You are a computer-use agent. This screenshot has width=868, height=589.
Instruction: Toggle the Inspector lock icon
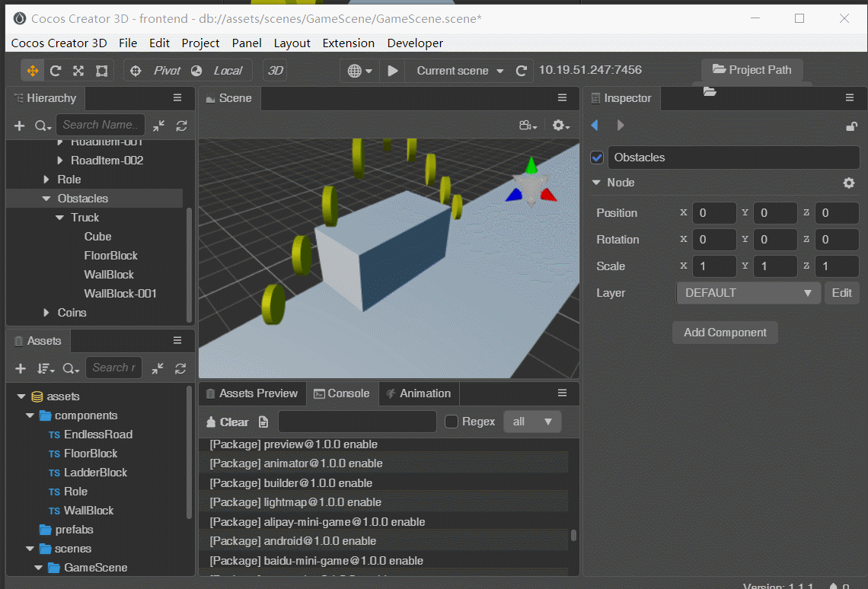(x=851, y=126)
